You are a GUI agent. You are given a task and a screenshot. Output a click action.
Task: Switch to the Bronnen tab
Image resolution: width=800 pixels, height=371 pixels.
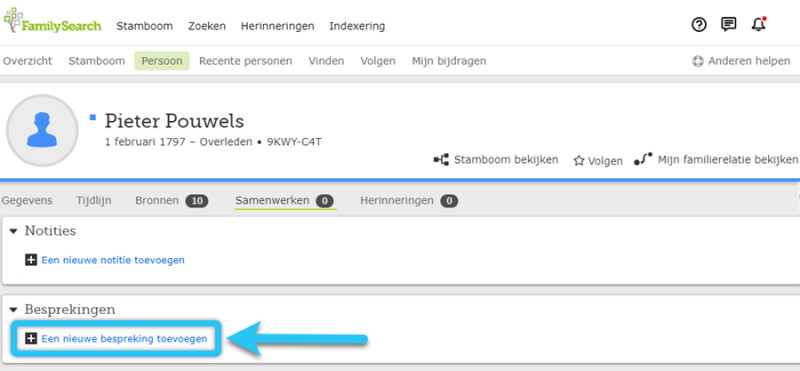point(157,201)
